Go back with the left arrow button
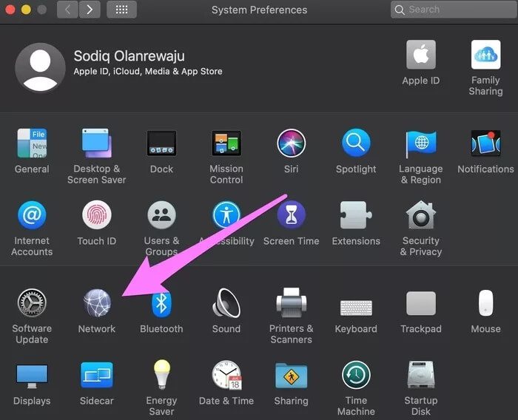Viewport: 518px width, 420px height. pos(67,10)
